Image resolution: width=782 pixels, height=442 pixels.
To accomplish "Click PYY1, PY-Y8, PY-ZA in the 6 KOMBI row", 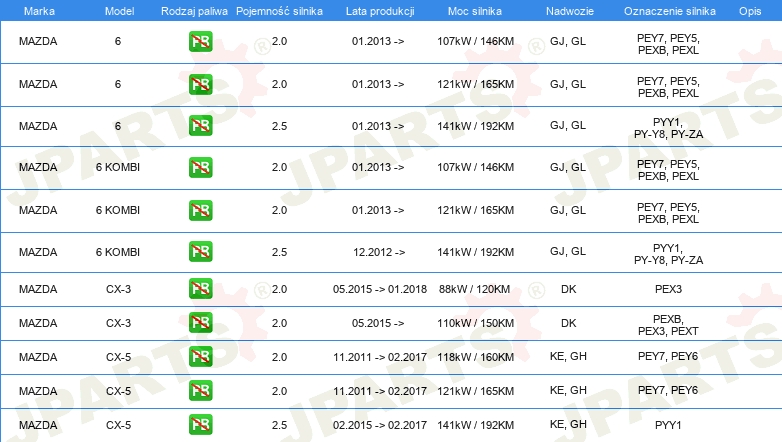I will pyautogui.click(x=668, y=254).
